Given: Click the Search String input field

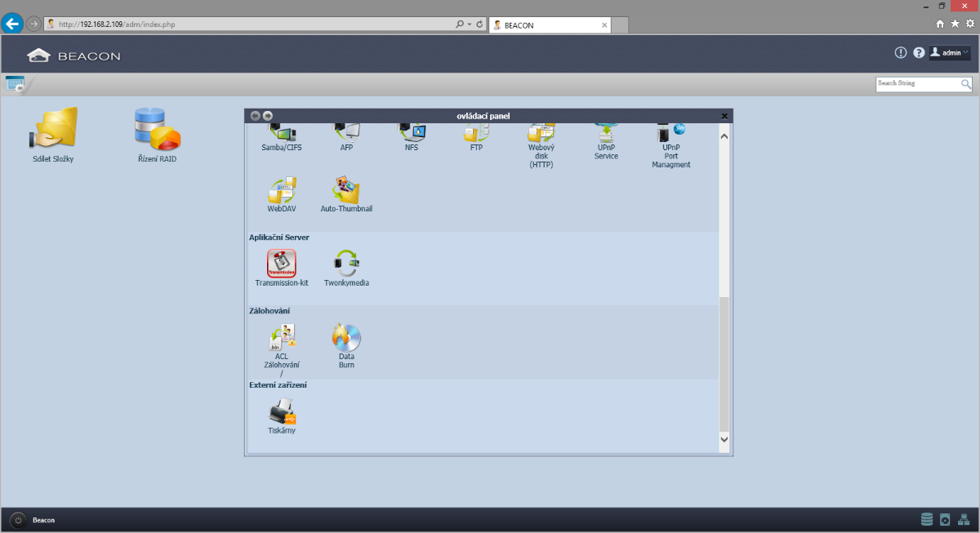Looking at the screenshot, I should (x=917, y=83).
